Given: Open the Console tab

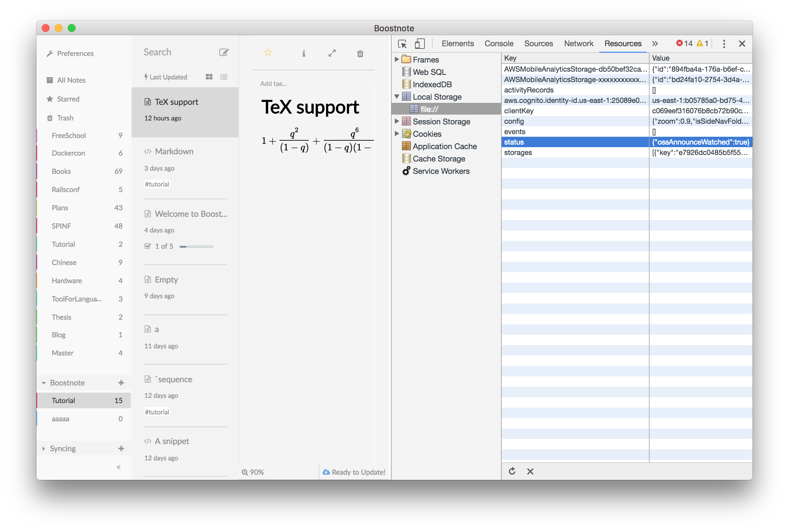Looking at the screenshot, I should coord(499,43).
